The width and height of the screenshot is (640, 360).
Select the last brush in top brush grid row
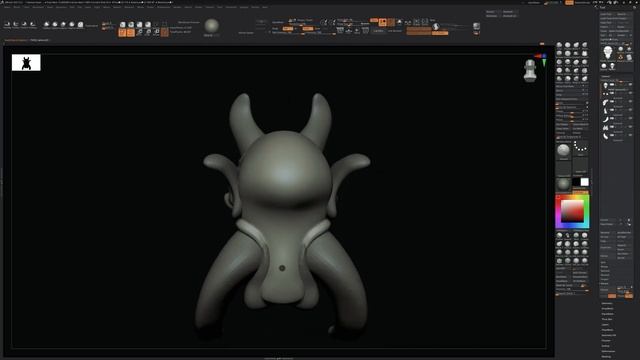point(584,45)
